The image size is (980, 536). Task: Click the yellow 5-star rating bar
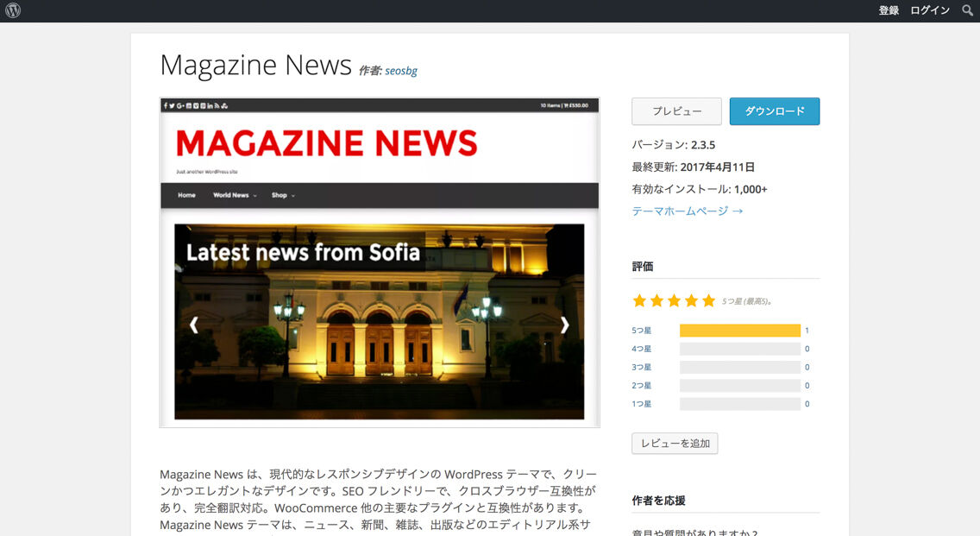point(740,331)
